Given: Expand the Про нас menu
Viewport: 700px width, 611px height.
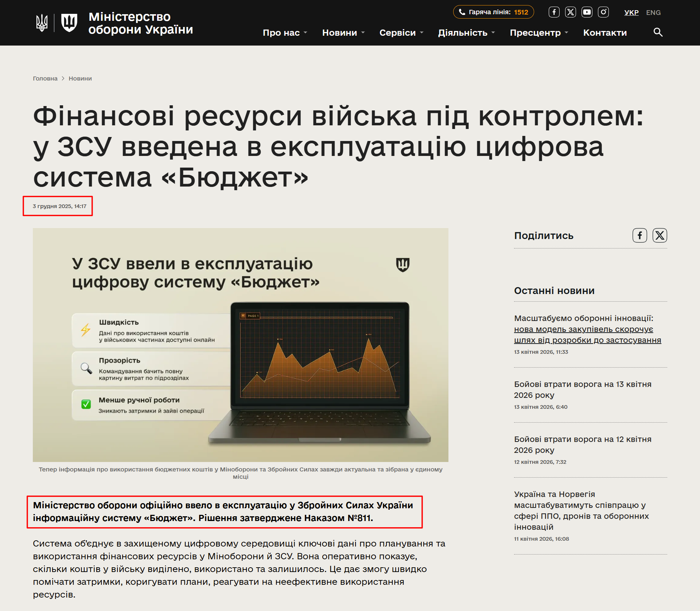Looking at the screenshot, I should pos(285,33).
